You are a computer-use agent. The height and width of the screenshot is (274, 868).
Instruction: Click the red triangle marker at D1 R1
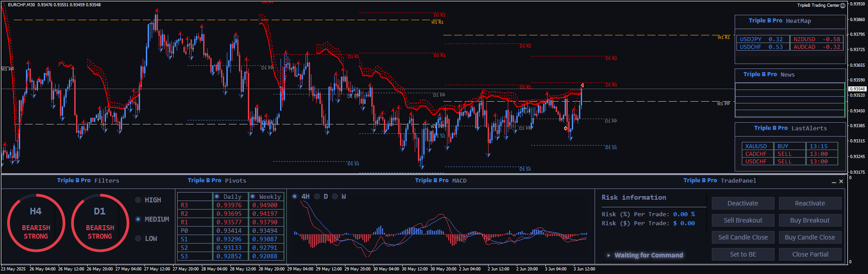(x=582, y=85)
